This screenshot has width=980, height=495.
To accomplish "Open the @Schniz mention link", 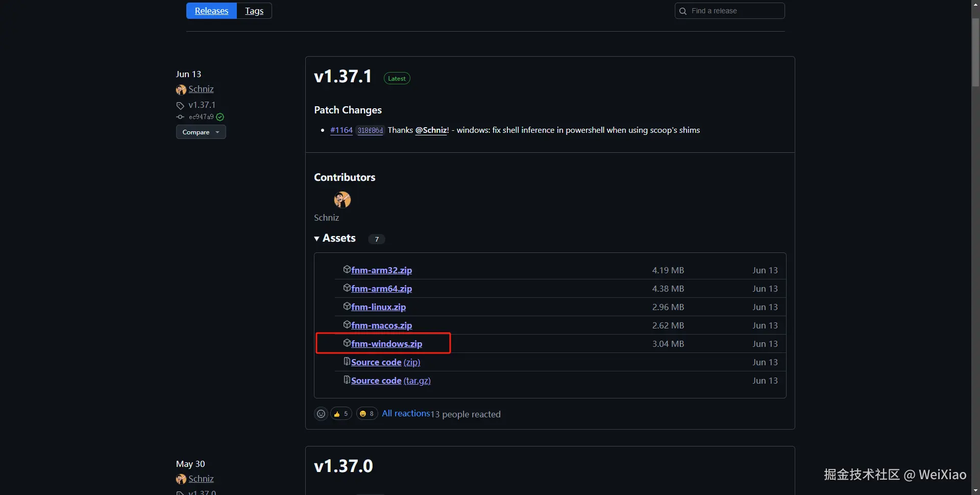I will click(x=431, y=130).
